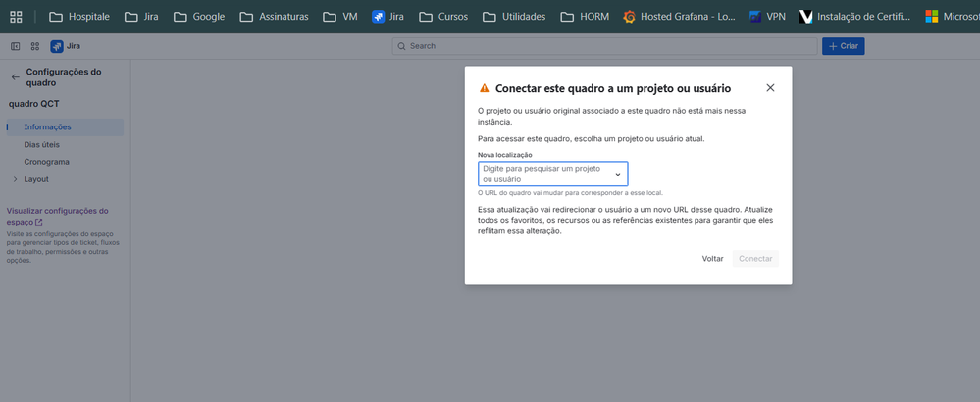Screen dimensions: 980x402
Task: Open the VM bookmark folder
Action: 340,17
